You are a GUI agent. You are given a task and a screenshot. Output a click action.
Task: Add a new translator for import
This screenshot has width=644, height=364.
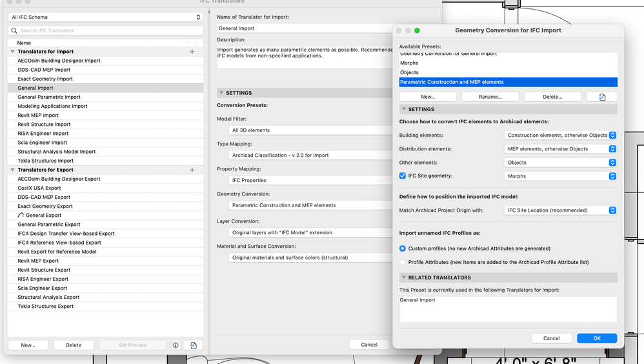pos(192,52)
